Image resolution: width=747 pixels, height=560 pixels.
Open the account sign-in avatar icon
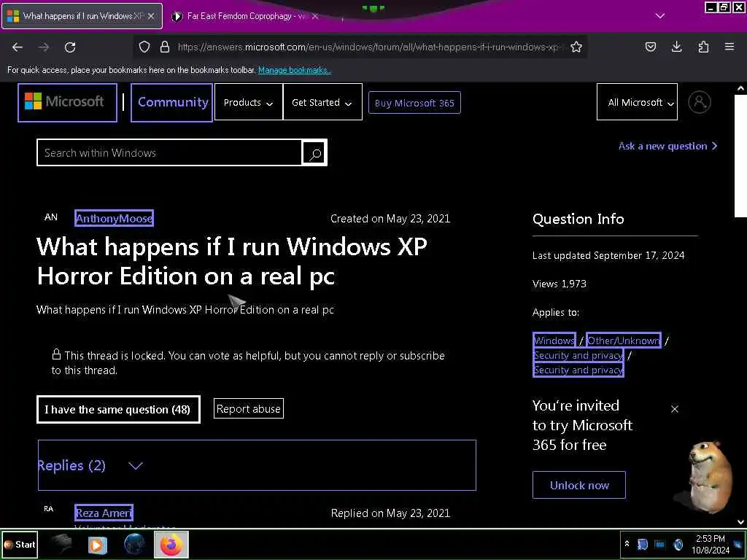(x=700, y=102)
